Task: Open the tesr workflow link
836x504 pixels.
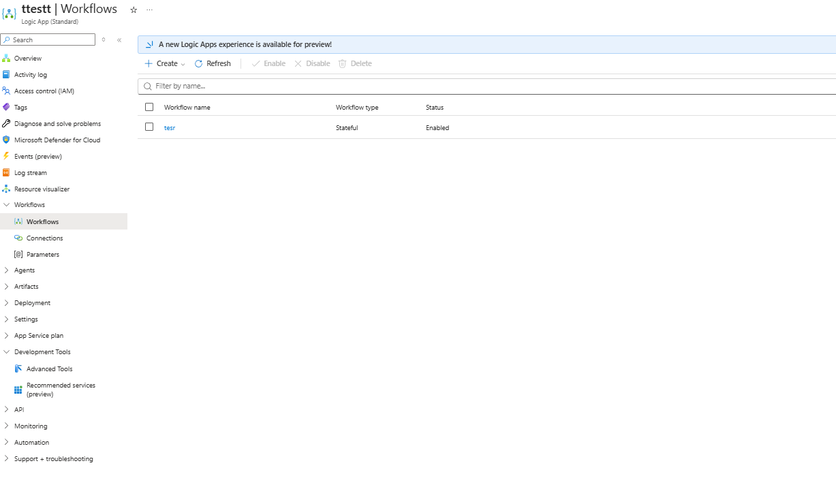Action: pos(170,128)
